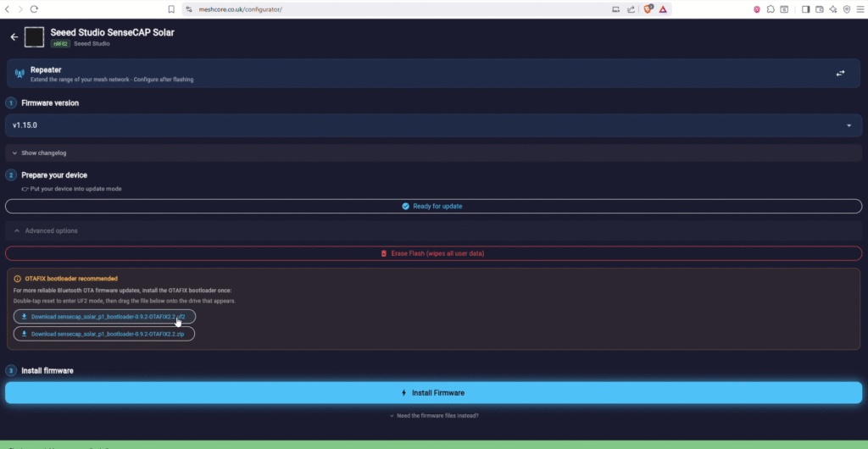Open the Brave VPN shield icon

[847, 9]
